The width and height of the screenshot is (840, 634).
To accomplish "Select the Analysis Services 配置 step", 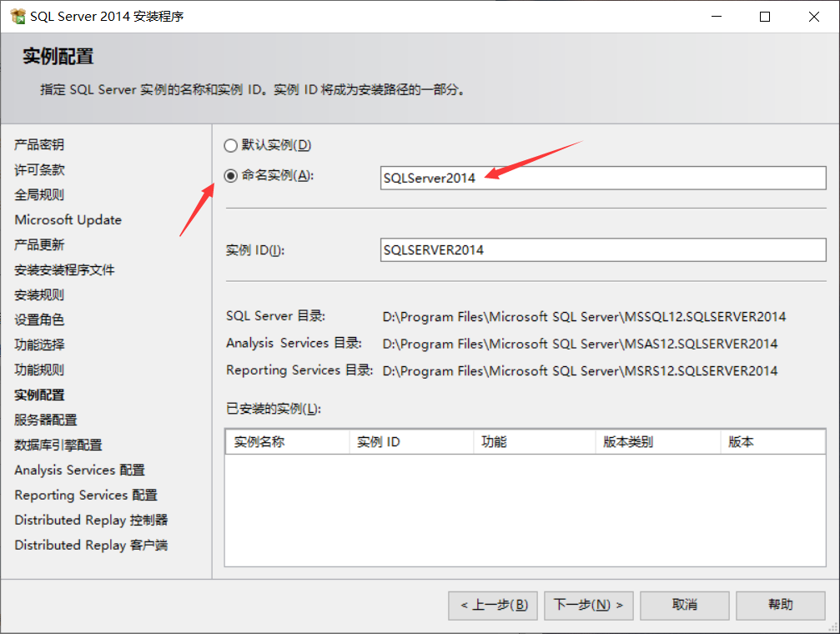I will click(80, 470).
